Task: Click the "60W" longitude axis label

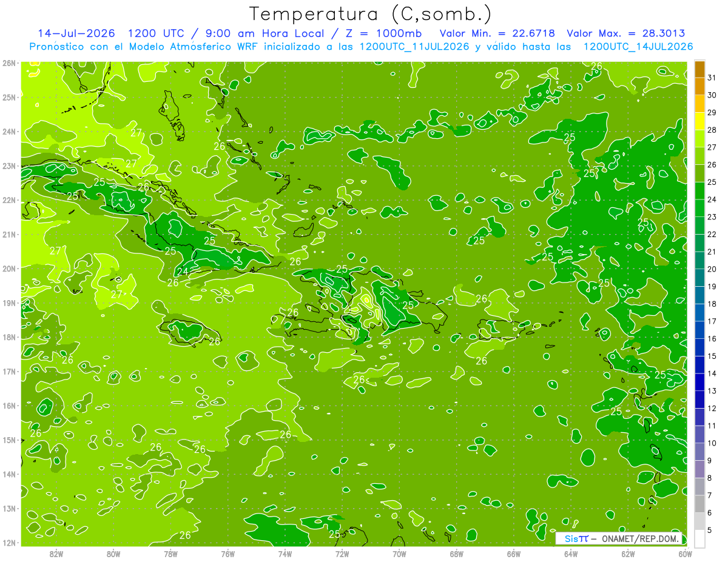Action: click(x=686, y=554)
